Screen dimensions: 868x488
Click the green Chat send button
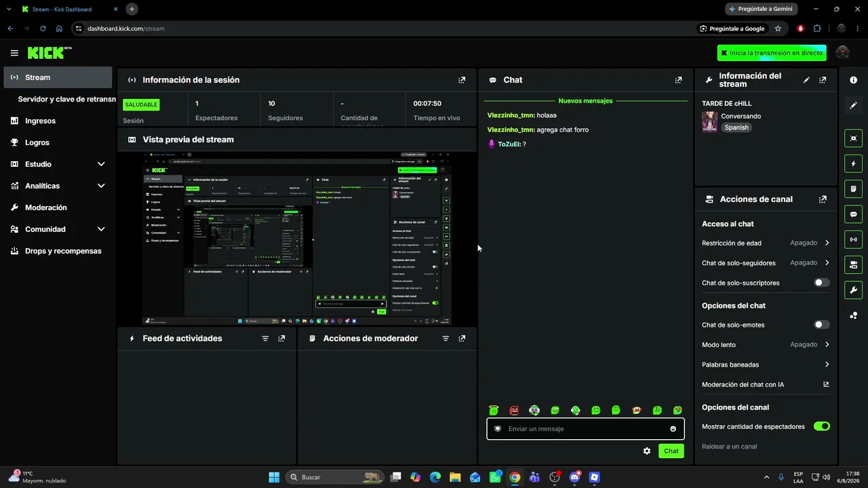tap(671, 451)
